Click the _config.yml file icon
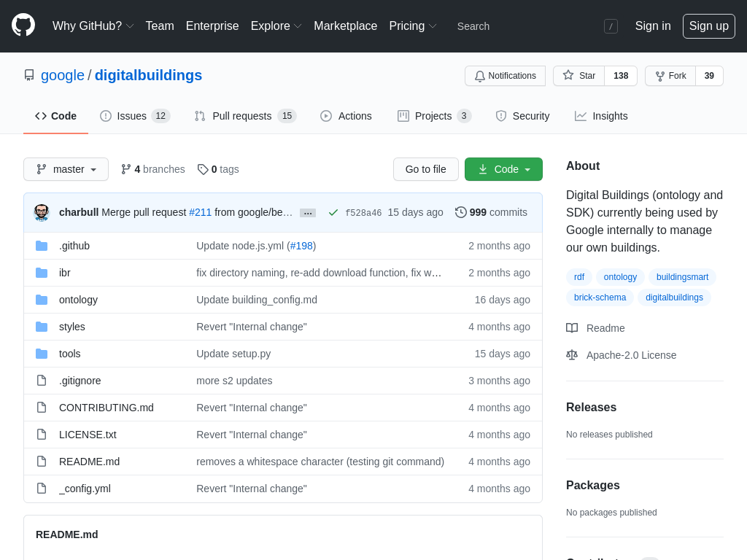The height and width of the screenshot is (560, 747). pos(42,489)
